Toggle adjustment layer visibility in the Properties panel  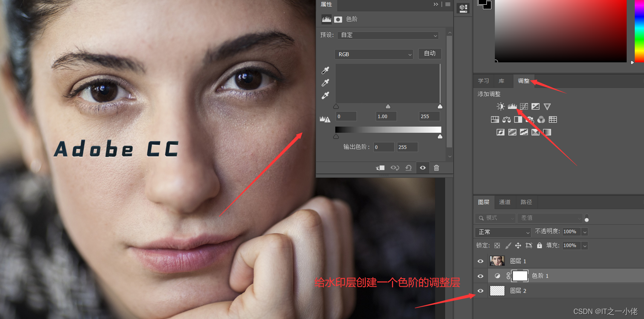pyautogui.click(x=423, y=168)
